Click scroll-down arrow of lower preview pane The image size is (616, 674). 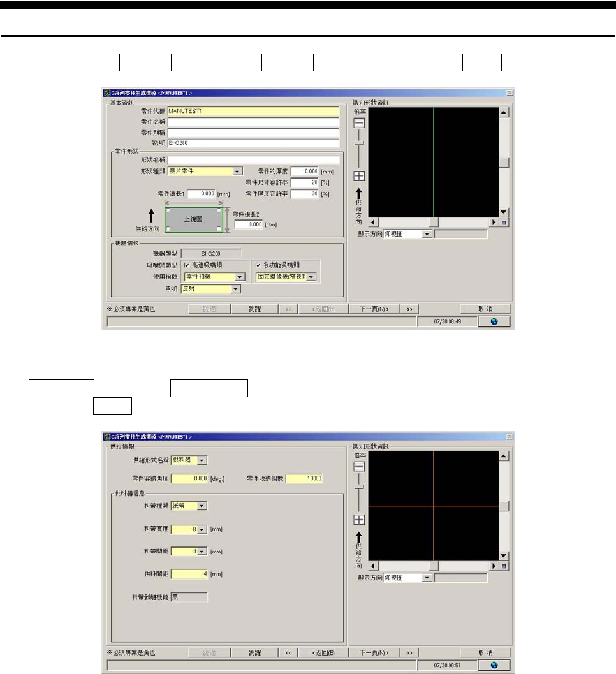click(504, 556)
